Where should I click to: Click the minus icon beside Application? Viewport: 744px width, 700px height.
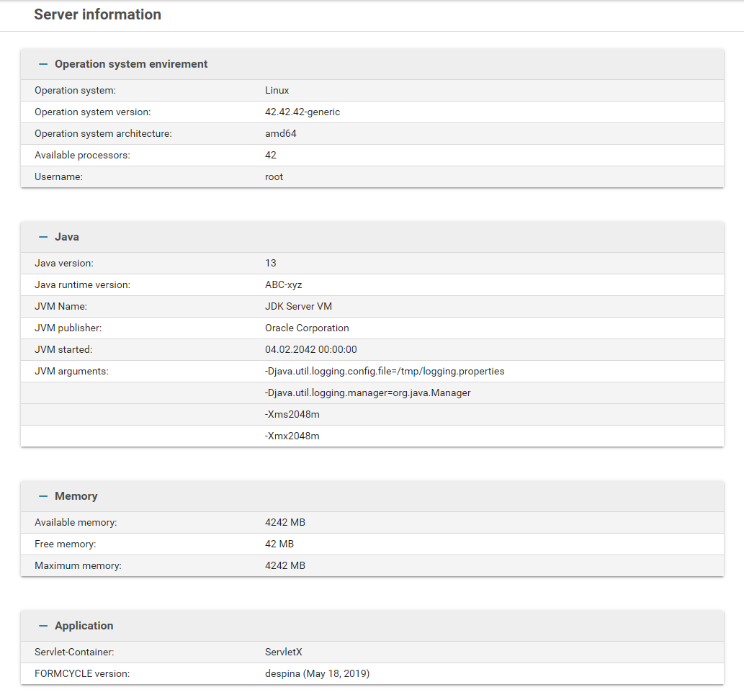43,626
